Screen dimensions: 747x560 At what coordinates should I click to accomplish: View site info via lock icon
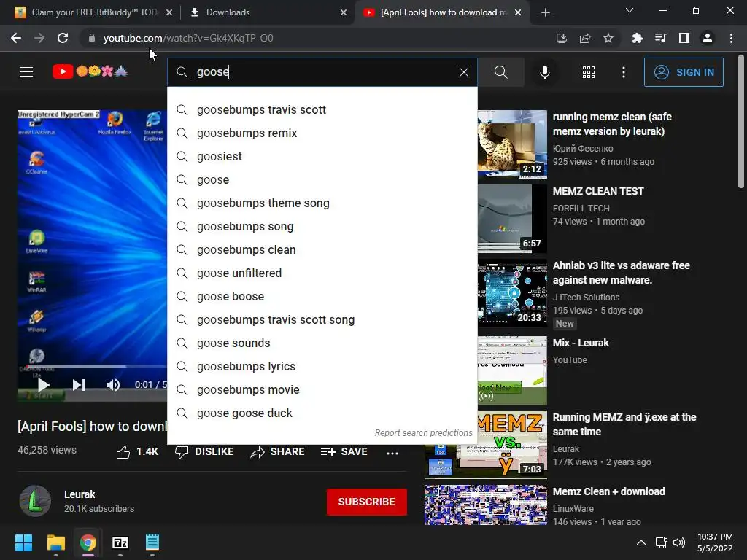click(91, 38)
